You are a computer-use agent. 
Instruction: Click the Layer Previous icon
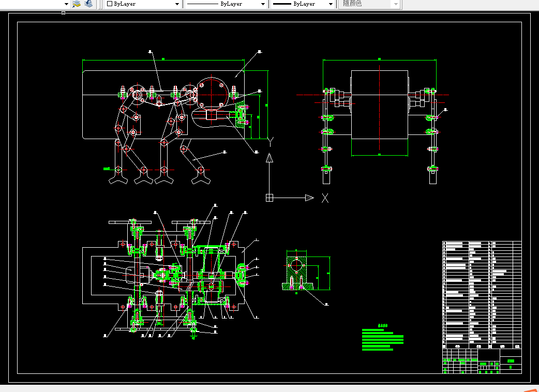coord(88,4)
